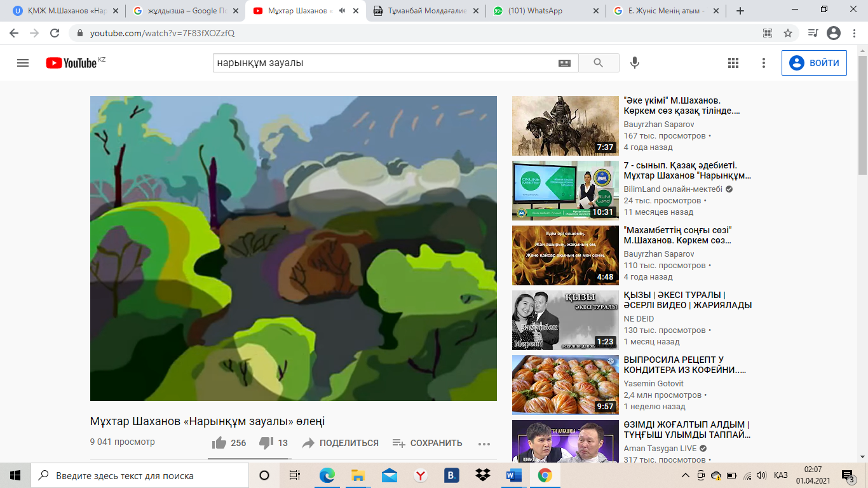This screenshot has width=868, height=488.
Task: Reload the YouTube page
Action: coord(55,33)
